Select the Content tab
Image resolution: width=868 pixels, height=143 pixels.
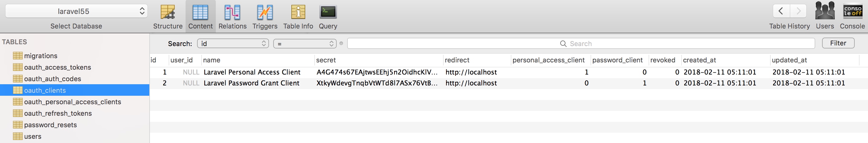tap(200, 16)
